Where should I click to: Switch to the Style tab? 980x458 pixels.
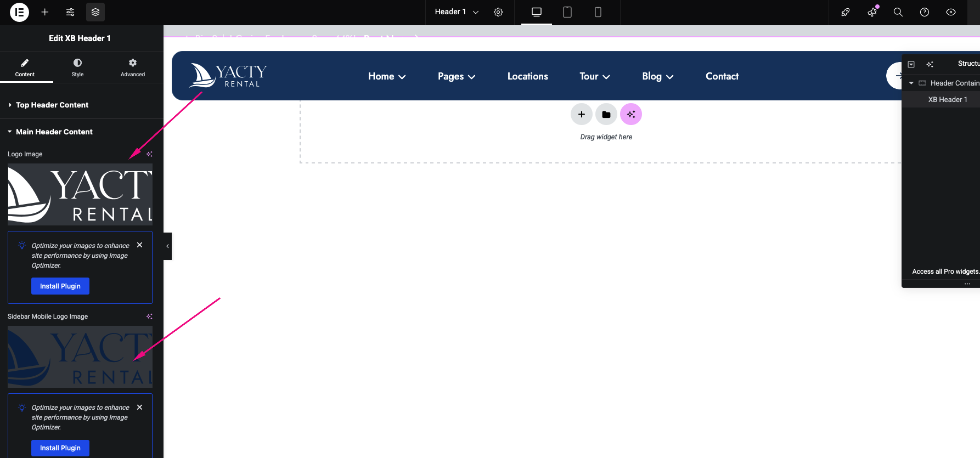tap(77, 67)
